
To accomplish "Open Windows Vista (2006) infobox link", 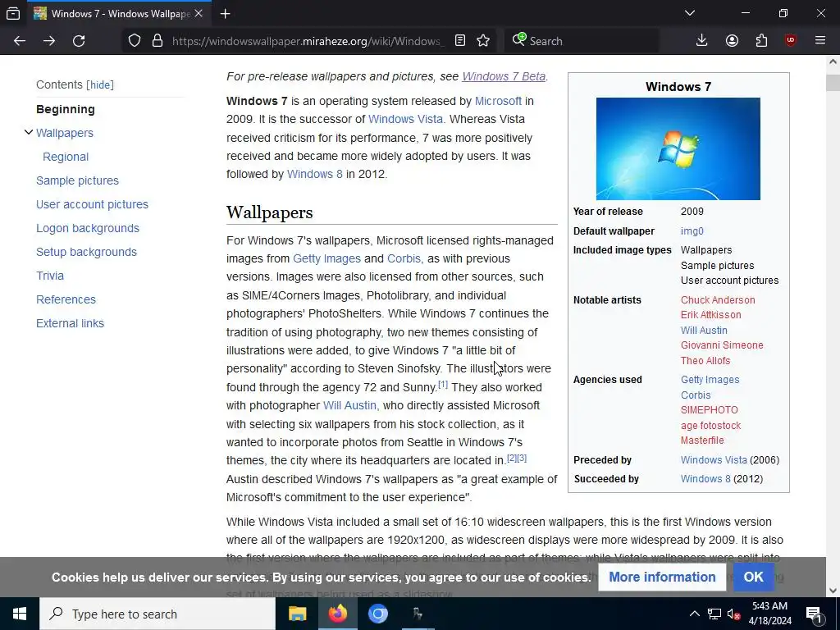I will click(714, 460).
